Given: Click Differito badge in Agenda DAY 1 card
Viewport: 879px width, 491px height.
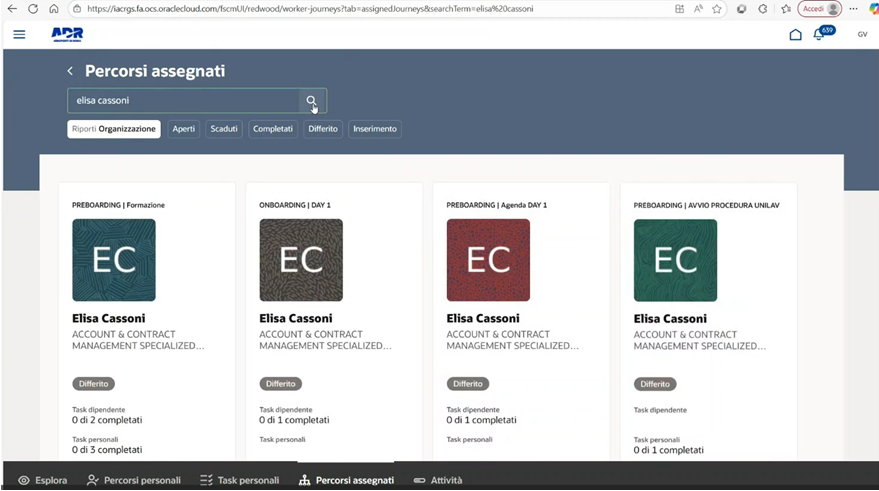Looking at the screenshot, I should pos(468,384).
